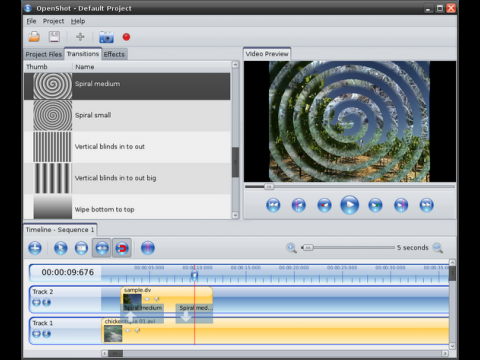Toggle Track 2 video visibility icon
480x360 pixels.
36,302
